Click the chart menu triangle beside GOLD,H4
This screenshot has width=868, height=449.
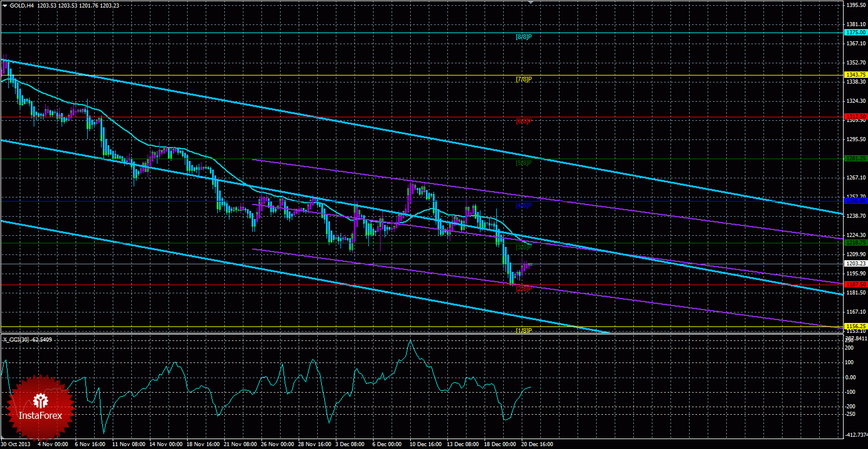coord(5,5)
